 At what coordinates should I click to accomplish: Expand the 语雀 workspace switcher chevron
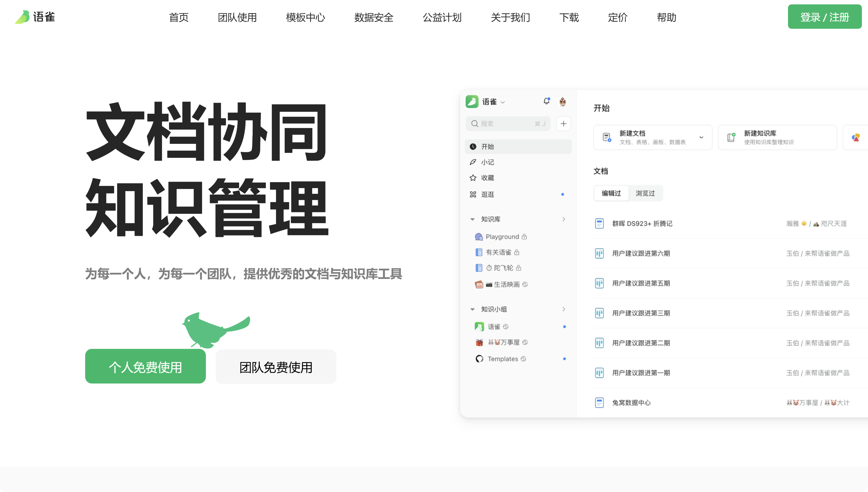(x=503, y=102)
